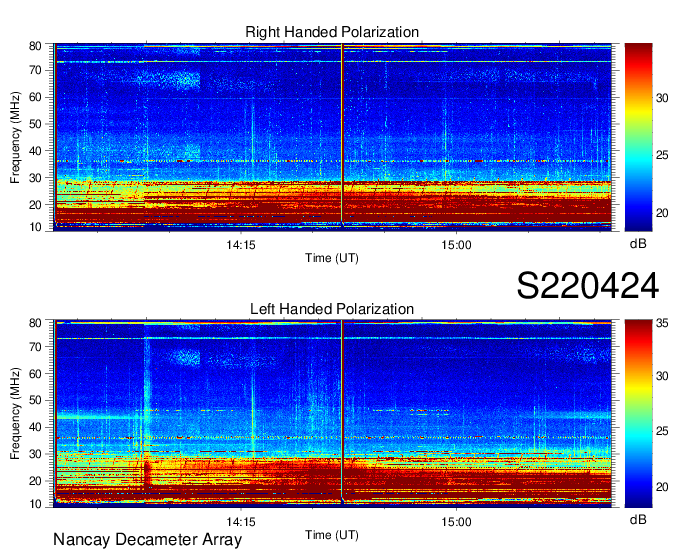
Task: Click the bottom plot's 'Time (UT)' axis label
Action: coord(332,535)
